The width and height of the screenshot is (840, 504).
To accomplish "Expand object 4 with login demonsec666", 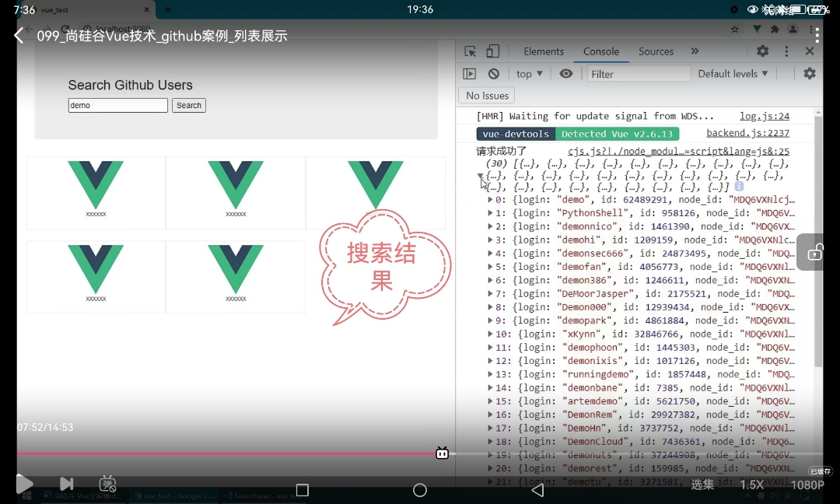I will point(490,254).
